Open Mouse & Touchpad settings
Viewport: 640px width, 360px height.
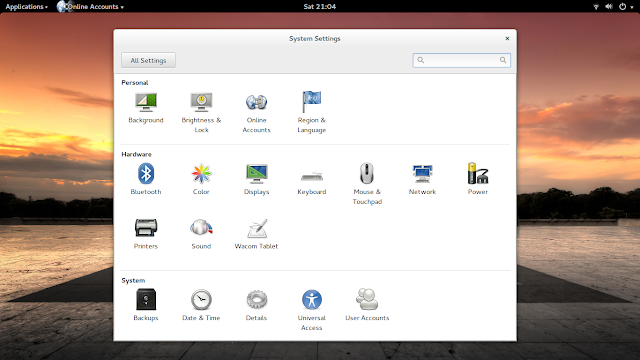coord(367,184)
